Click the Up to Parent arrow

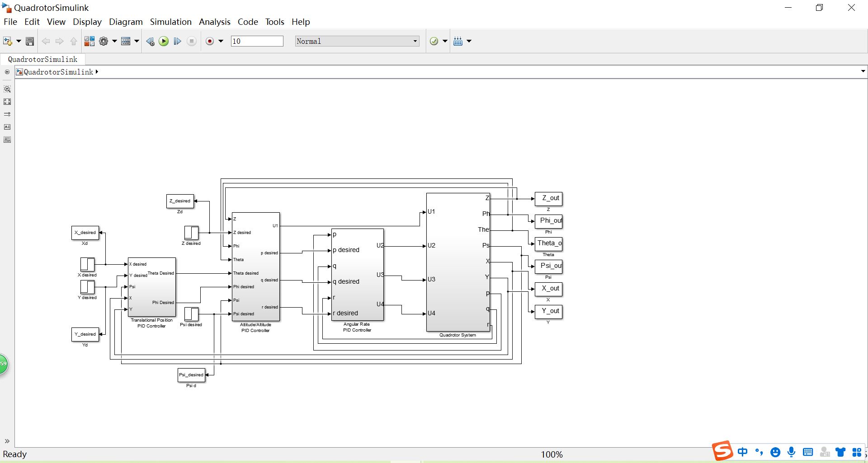(74, 42)
